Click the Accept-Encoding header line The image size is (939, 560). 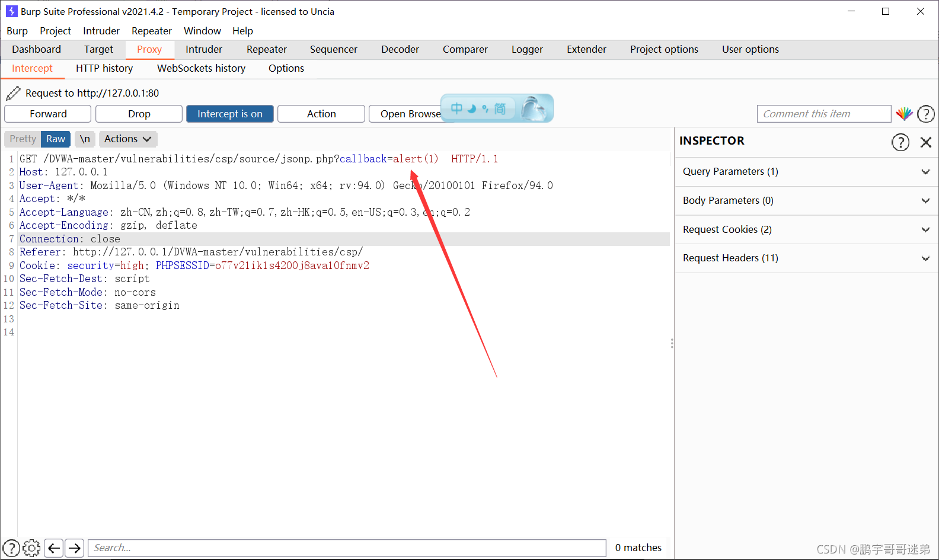coord(108,225)
